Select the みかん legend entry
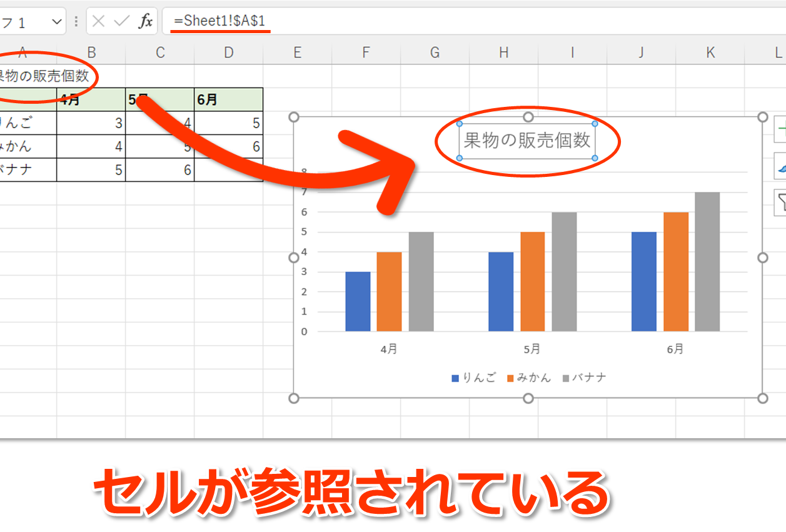Screen dimensions: 786x532 [x=529, y=378]
